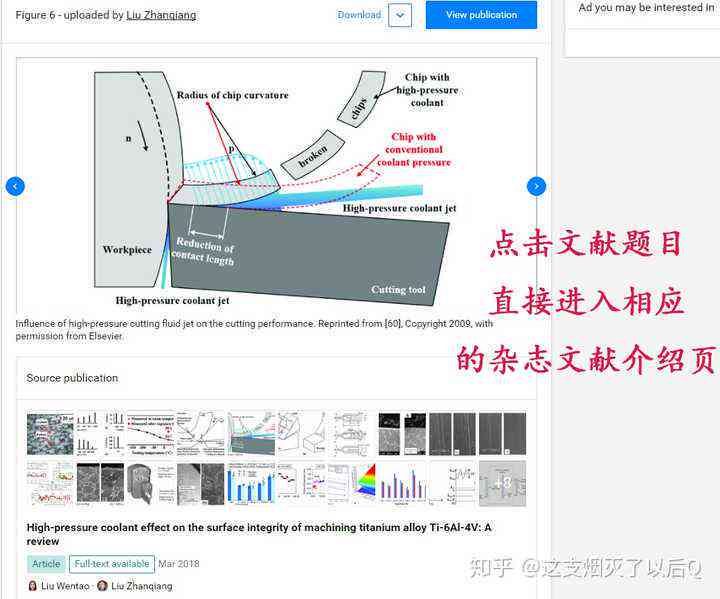
Task: Open the High-pressure coolant effect publication title
Action: click(259, 534)
